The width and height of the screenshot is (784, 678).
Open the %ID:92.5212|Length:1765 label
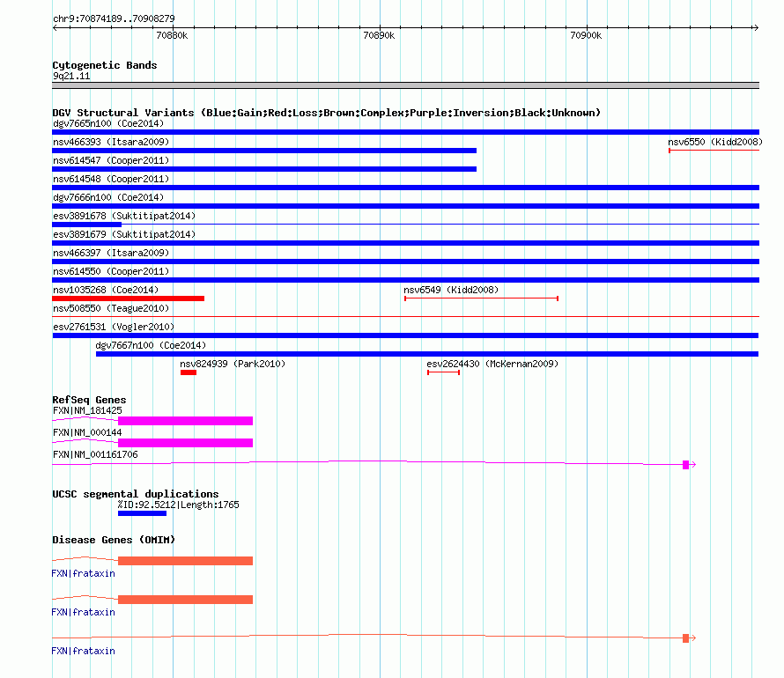pyautogui.click(x=179, y=505)
